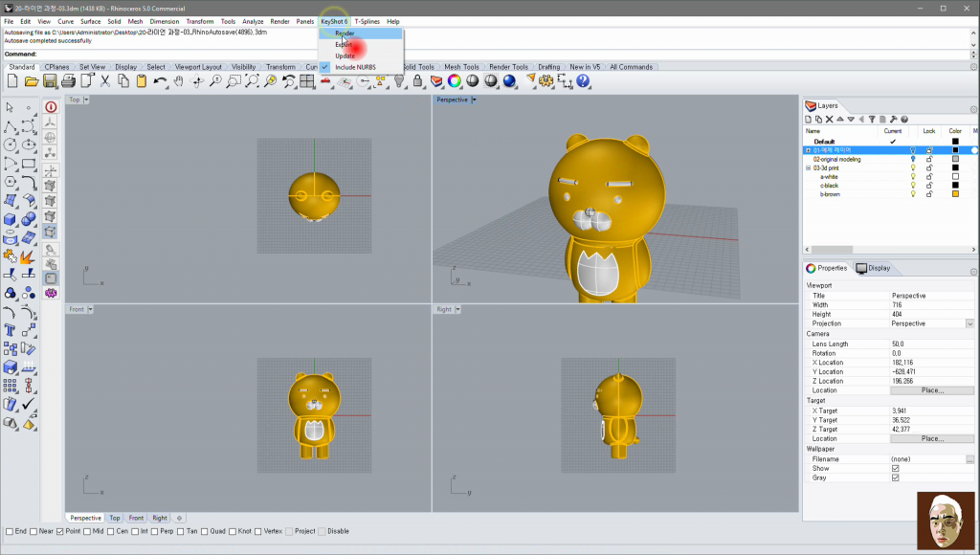Click the light bulb icon in toolbar

(x=399, y=81)
